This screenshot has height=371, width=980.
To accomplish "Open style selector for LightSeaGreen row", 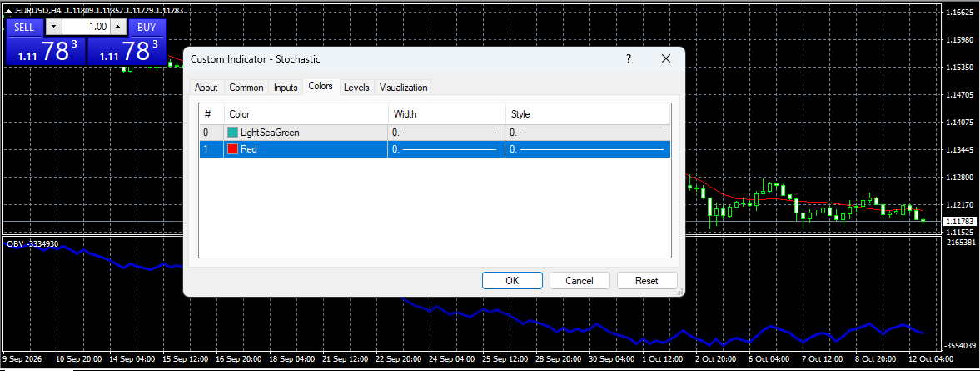I will tap(588, 133).
